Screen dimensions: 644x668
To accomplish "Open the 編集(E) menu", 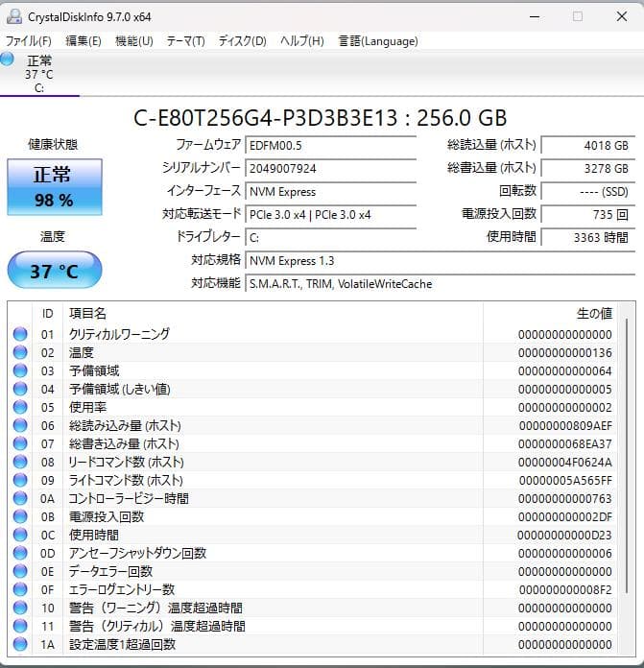I will (83, 41).
